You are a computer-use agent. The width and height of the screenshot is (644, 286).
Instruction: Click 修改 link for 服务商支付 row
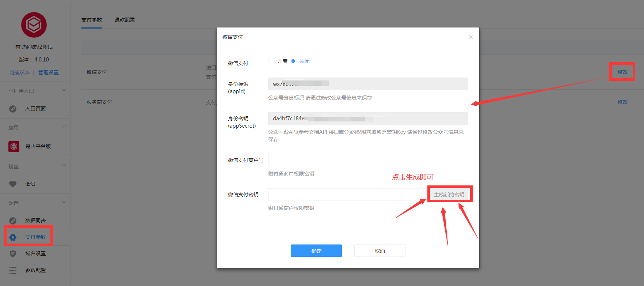click(x=623, y=102)
